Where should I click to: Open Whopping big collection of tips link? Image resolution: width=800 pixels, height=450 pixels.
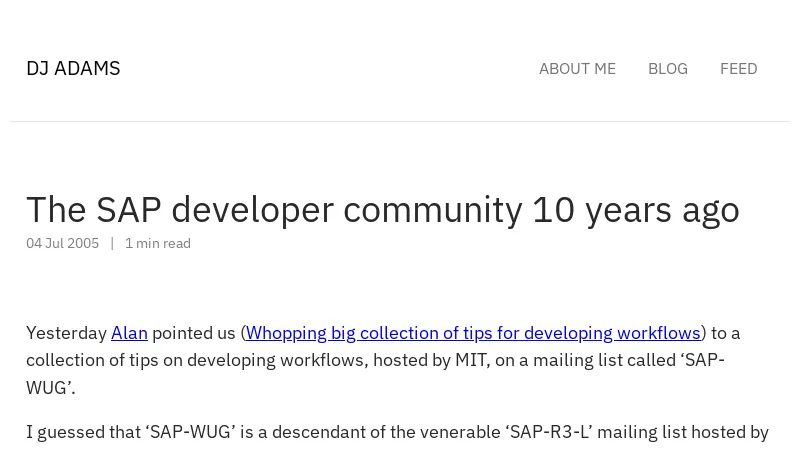point(473,333)
